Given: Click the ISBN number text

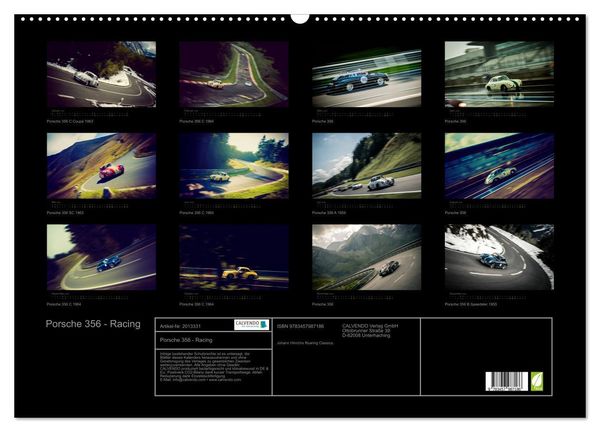Looking at the screenshot, I should (x=300, y=326).
